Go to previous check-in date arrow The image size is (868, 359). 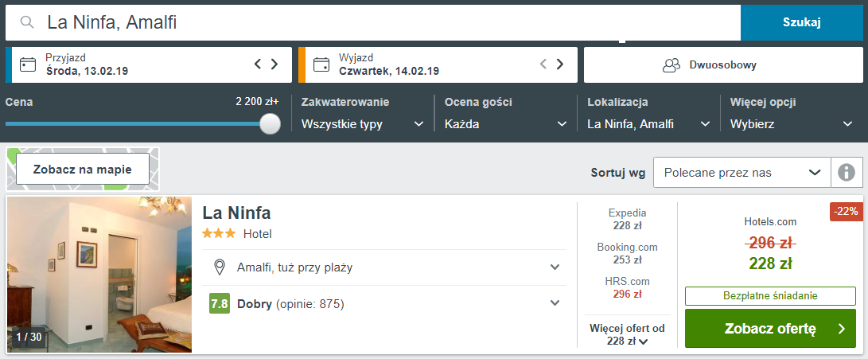pyautogui.click(x=258, y=64)
